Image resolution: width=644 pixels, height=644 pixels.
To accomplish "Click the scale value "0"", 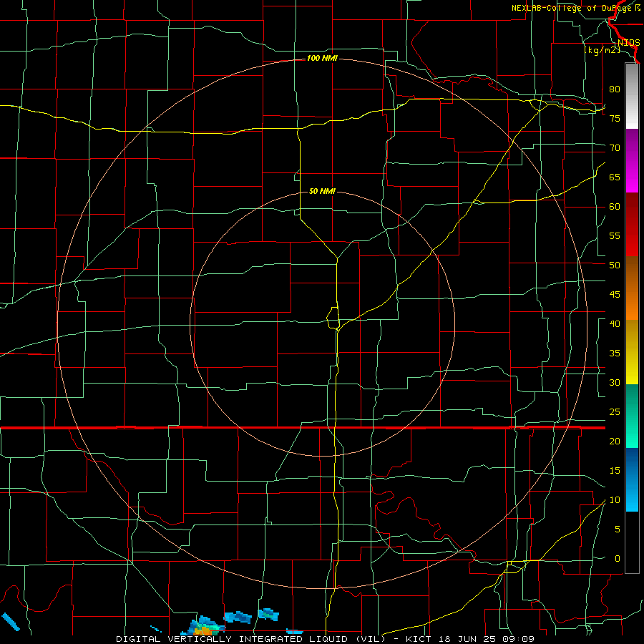I will pos(618,559).
